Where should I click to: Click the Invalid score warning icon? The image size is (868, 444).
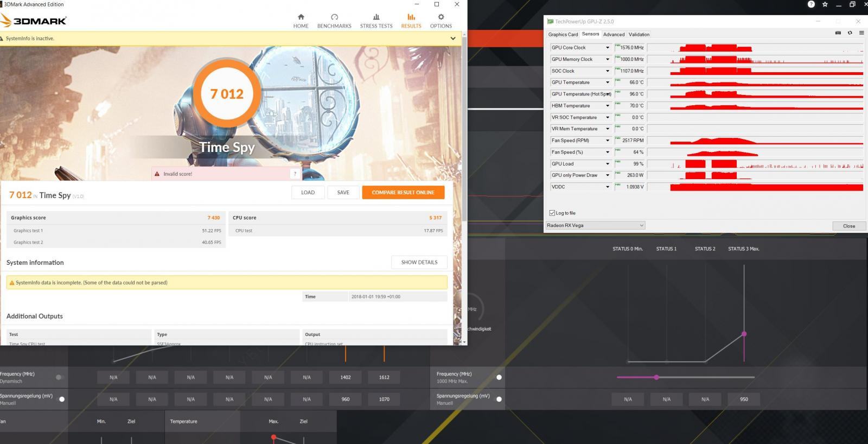[157, 174]
